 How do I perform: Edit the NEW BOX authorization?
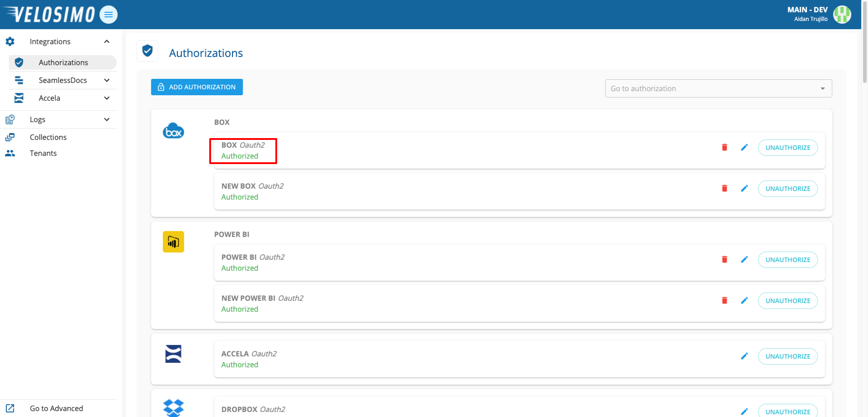click(744, 188)
